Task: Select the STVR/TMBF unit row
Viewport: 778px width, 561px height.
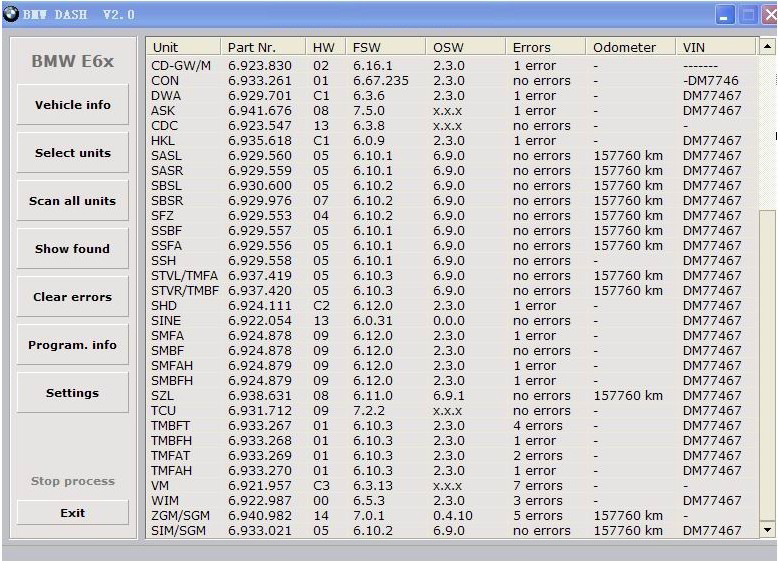Action: point(452,291)
